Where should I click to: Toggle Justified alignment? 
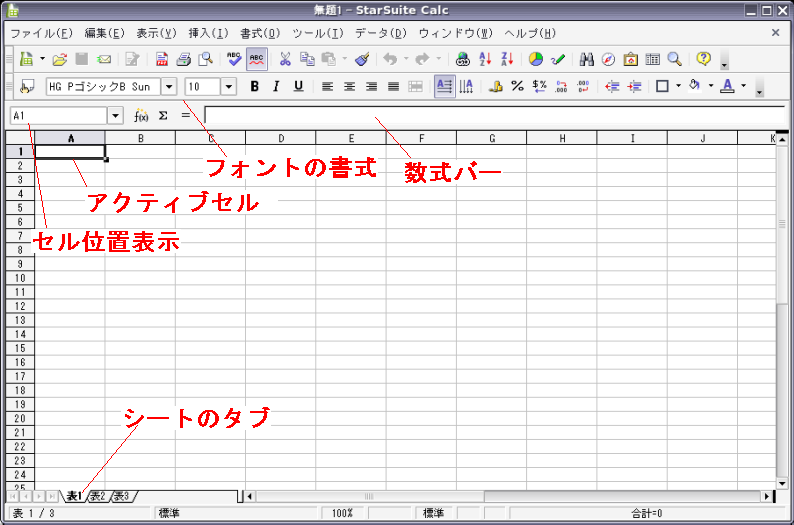(x=393, y=87)
